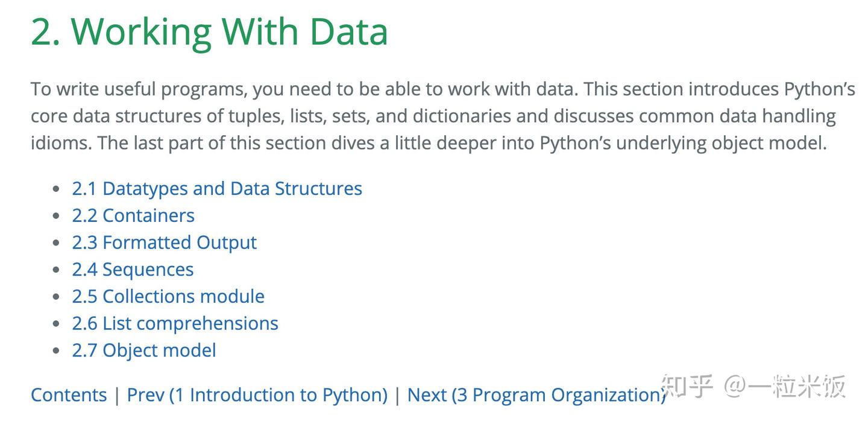Click the bullet point beside 2.1 Datatypes

pos(56,189)
